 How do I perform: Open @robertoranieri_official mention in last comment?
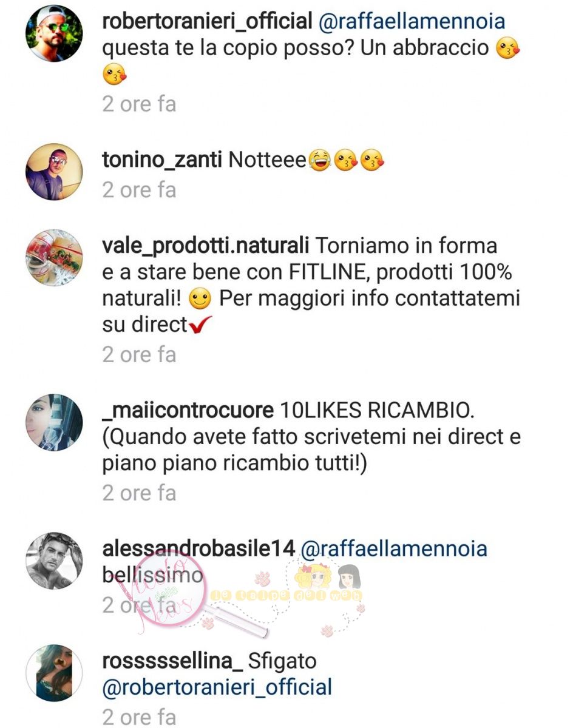(217, 687)
